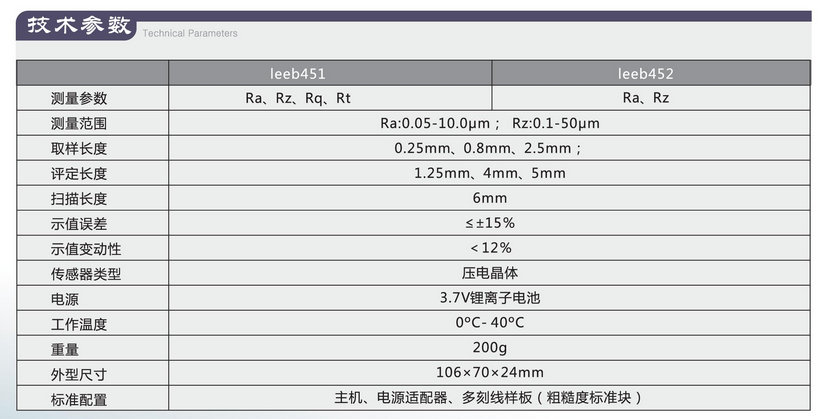Click the 1.25mm、4mm、5mm value

(490, 173)
